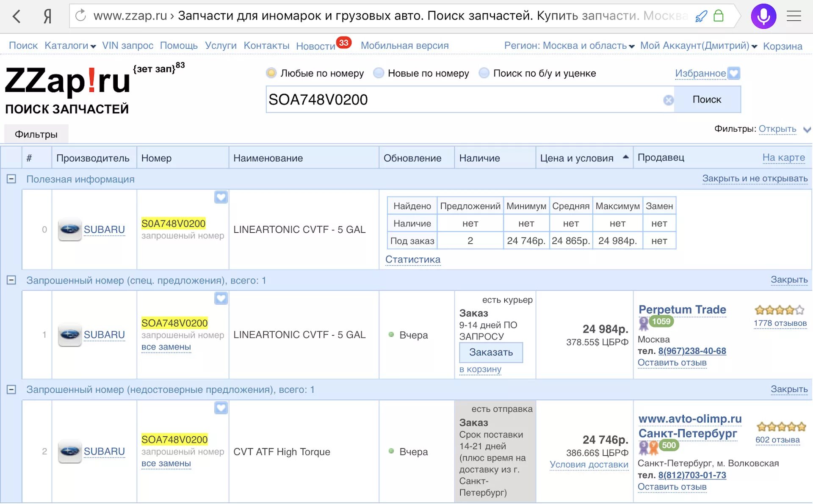Open the browser hamburger menu
Screen dimensions: 813x504
pyautogui.click(x=794, y=16)
